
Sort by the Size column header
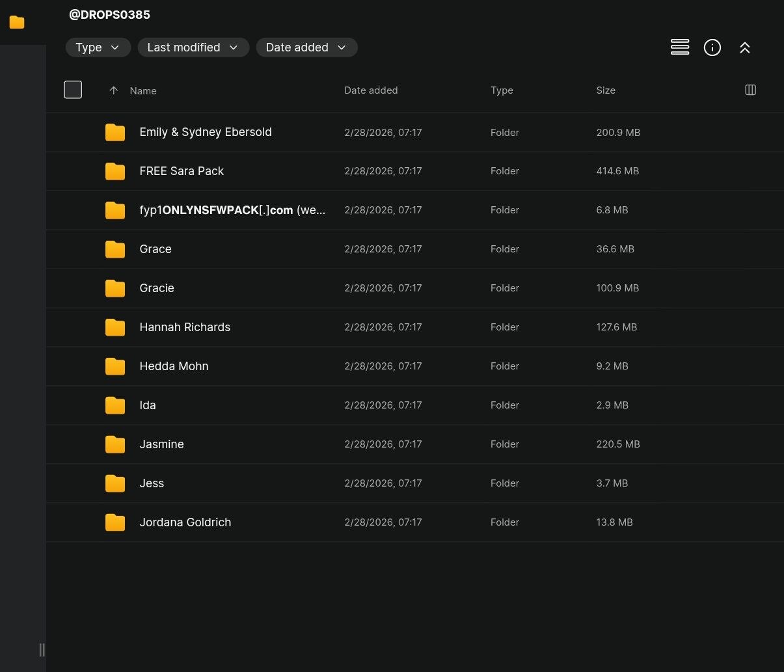pyautogui.click(x=605, y=90)
